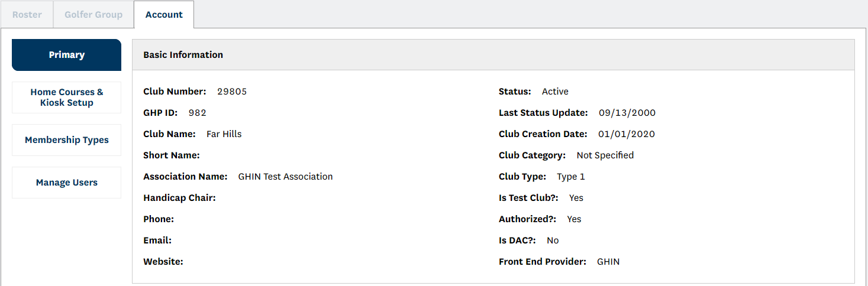The width and height of the screenshot is (868, 286).
Task: Click the club name Far Hills
Action: (224, 134)
